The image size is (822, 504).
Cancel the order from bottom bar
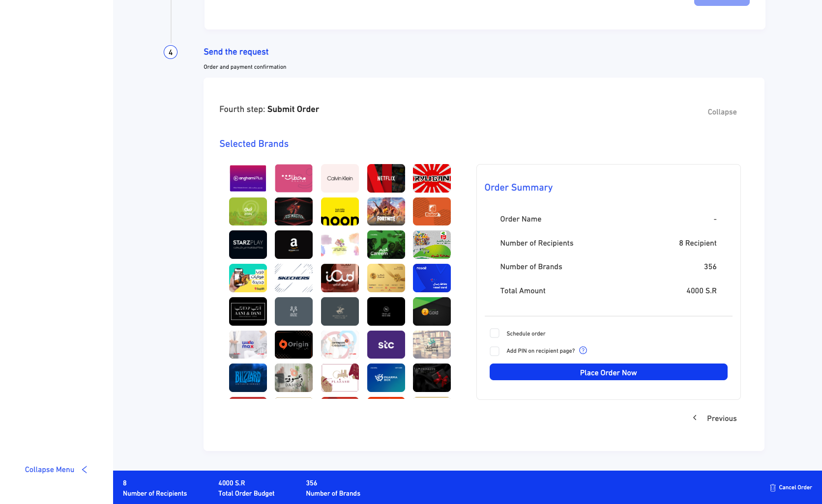click(x=795, y=488)
